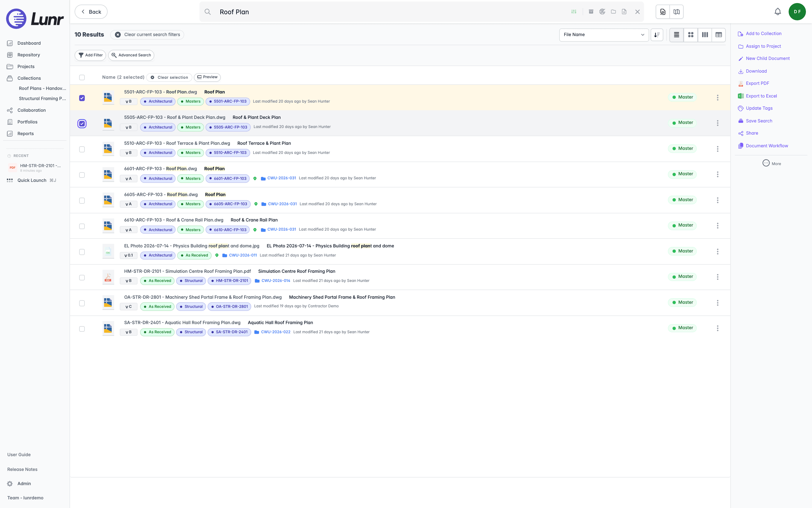This screenshot has height=508, width=812.
Task: Click Download action
Action: click(x=752, y=71)
